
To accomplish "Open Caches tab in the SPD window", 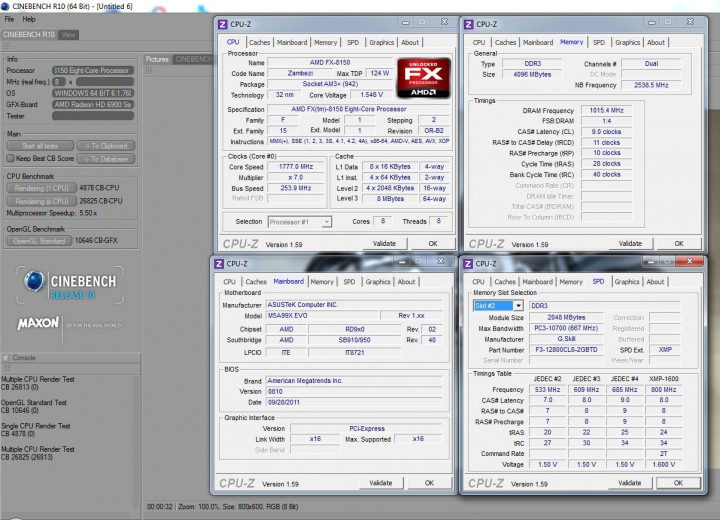I will [x=505, y=282].
